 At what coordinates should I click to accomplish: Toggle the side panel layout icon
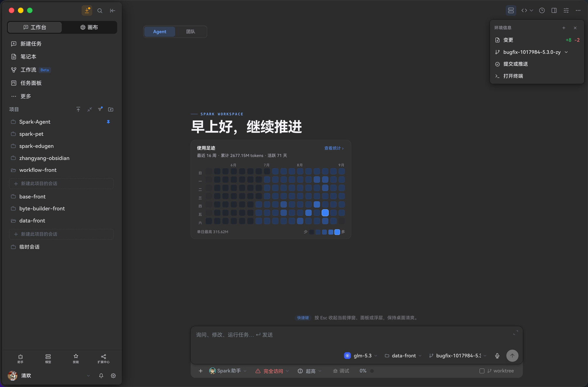[554, 11]
